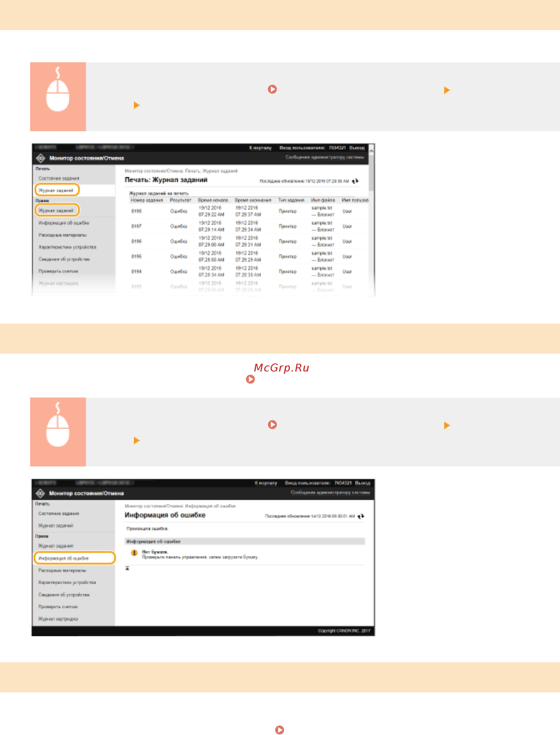Viewport: 560px width, 735px height.
Task: Click the refresh icon on the error information page
Action: (x=361, y=516)
